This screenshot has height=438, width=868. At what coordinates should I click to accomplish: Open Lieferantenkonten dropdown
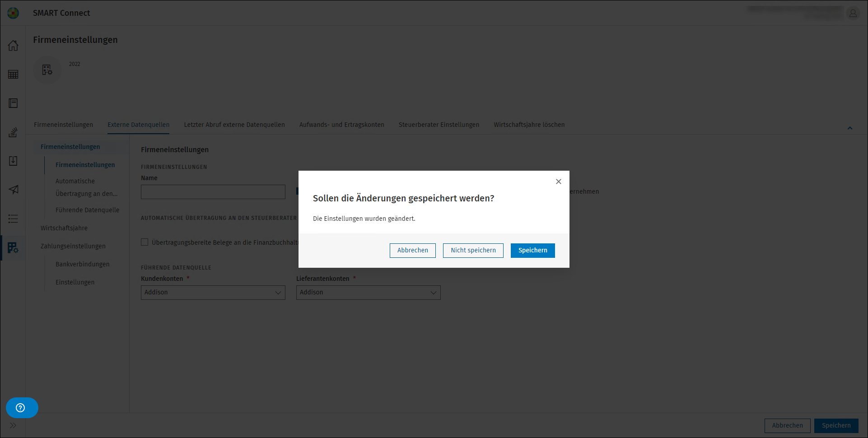[x=369, y=293]
